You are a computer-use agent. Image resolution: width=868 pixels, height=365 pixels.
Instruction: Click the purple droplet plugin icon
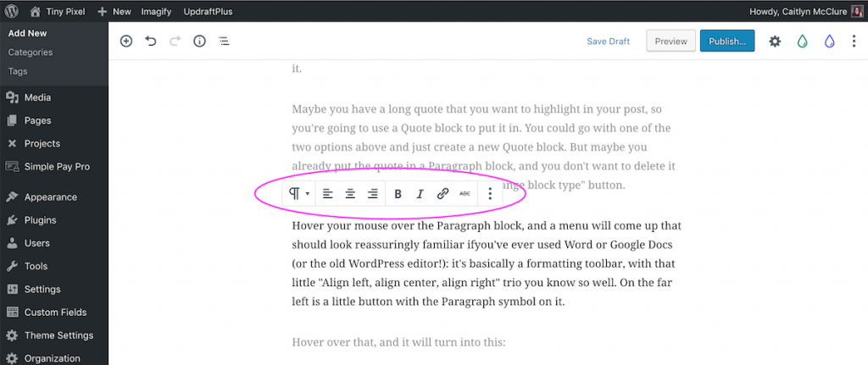coord(829,41)
